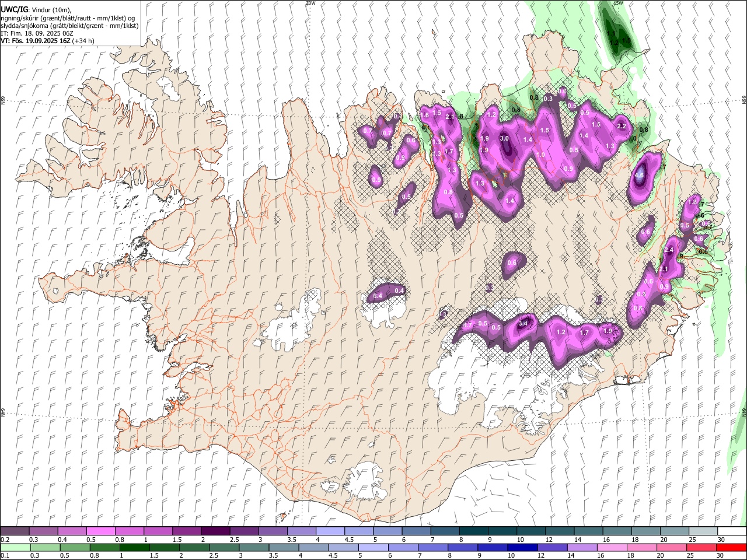Click the slate blue 6–7 top-row swatch

(417, 531)
